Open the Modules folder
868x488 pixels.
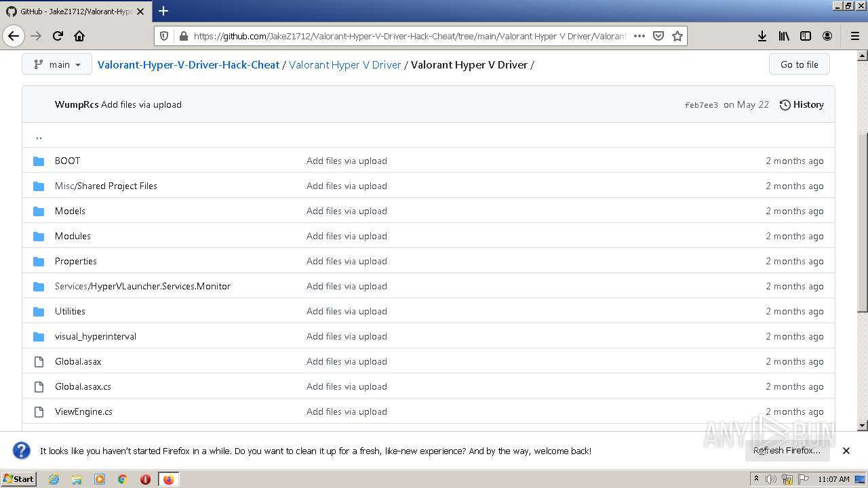(73, 236)
